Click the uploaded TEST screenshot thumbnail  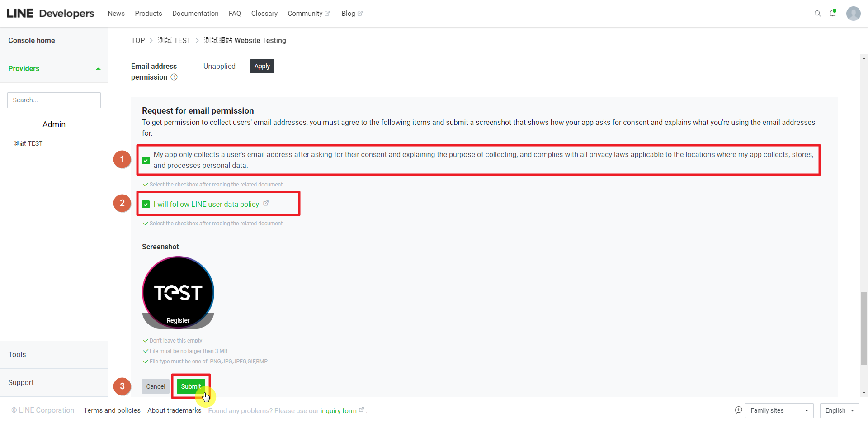(178, 292)
